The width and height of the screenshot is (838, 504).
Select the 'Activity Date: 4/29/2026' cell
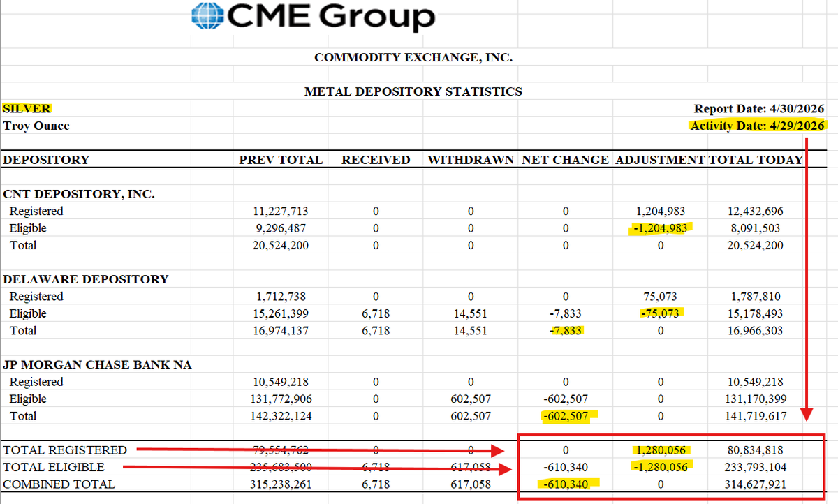(x=758, y=126)
